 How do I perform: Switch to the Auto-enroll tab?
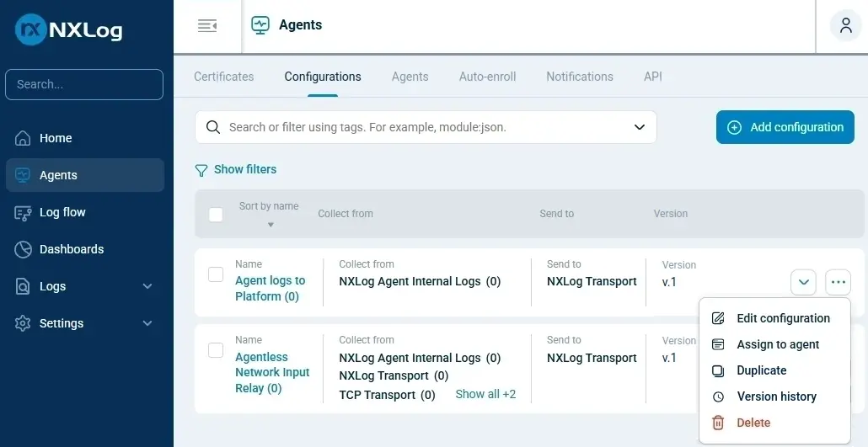point(488,77)
